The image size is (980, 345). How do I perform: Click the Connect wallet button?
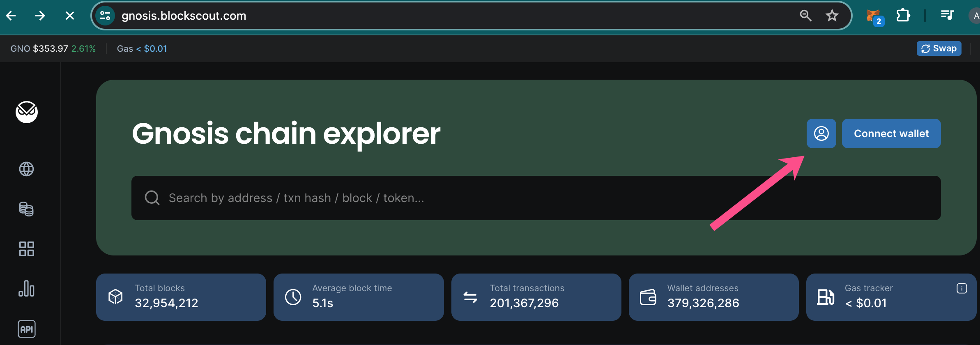[891, 133]
